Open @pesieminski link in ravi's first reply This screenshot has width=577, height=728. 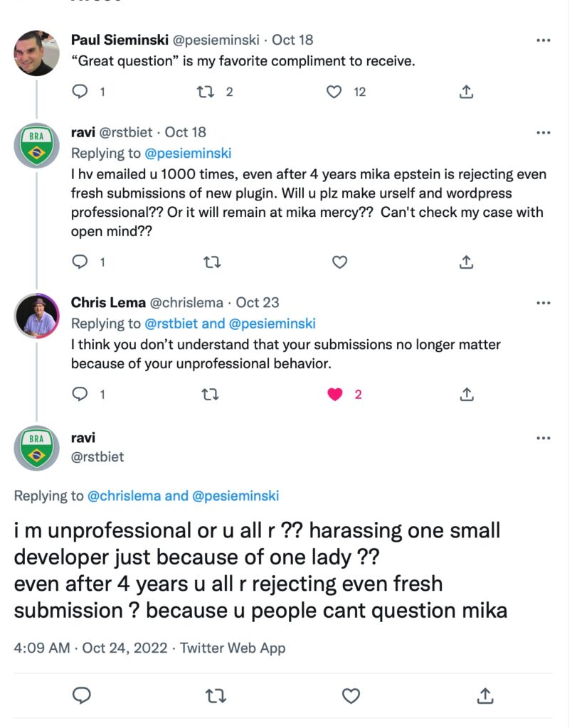(188, 153)
